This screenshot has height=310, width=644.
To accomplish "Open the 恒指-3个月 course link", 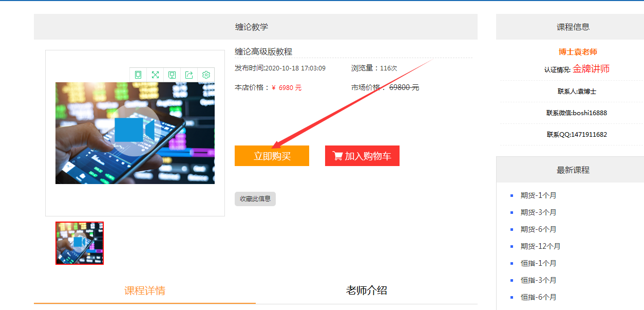I will click(x=538, y=280).
